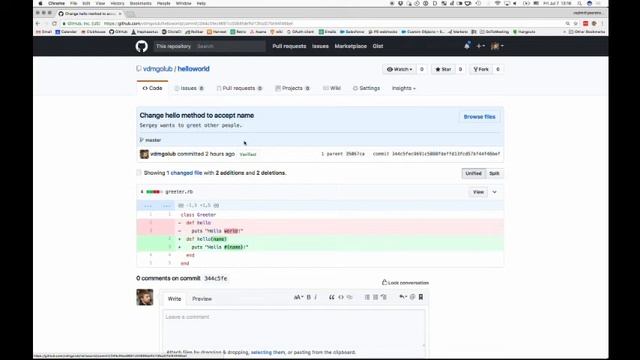
Task: Click the View file button for greeter.rb
Action: (x=478, y=192)
